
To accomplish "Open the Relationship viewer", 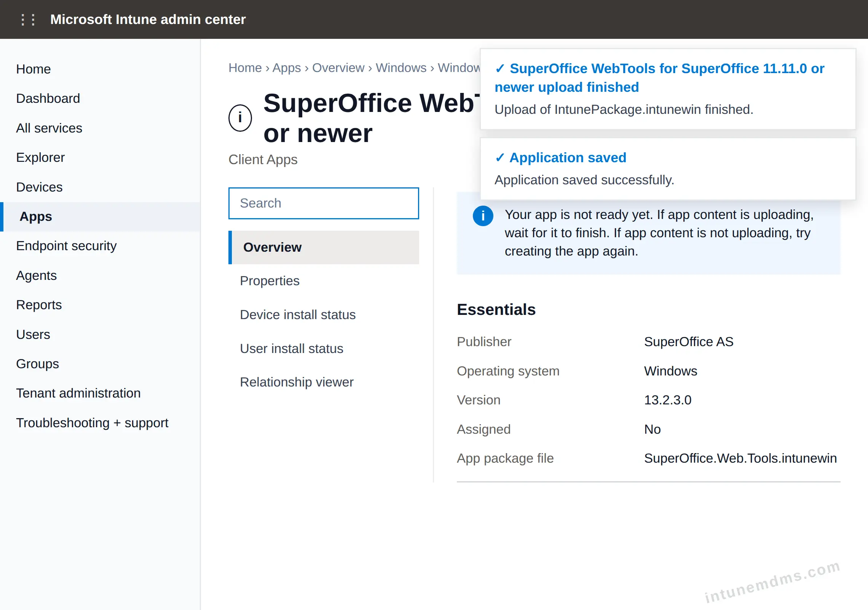I will [x=324, y=382].
